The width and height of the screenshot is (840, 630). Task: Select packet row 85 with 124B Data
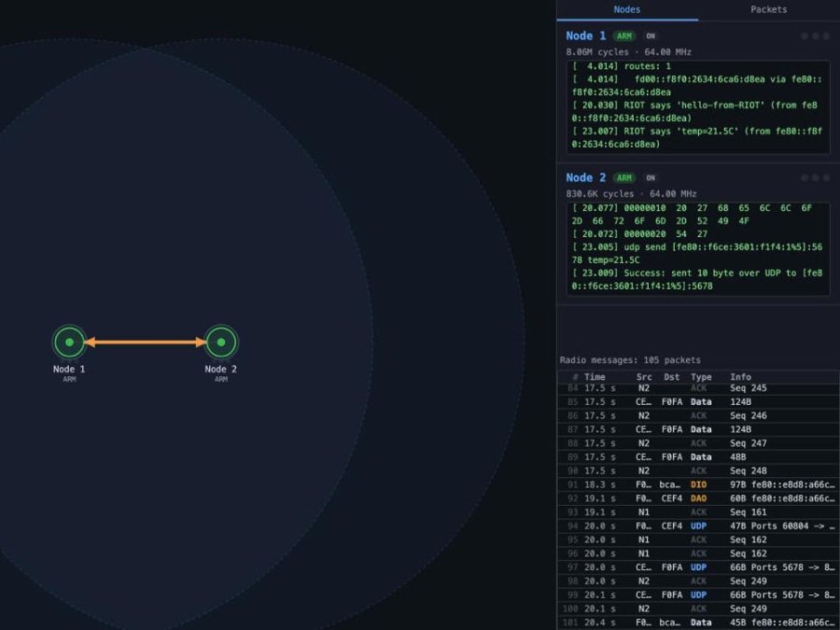coord(698,401)
